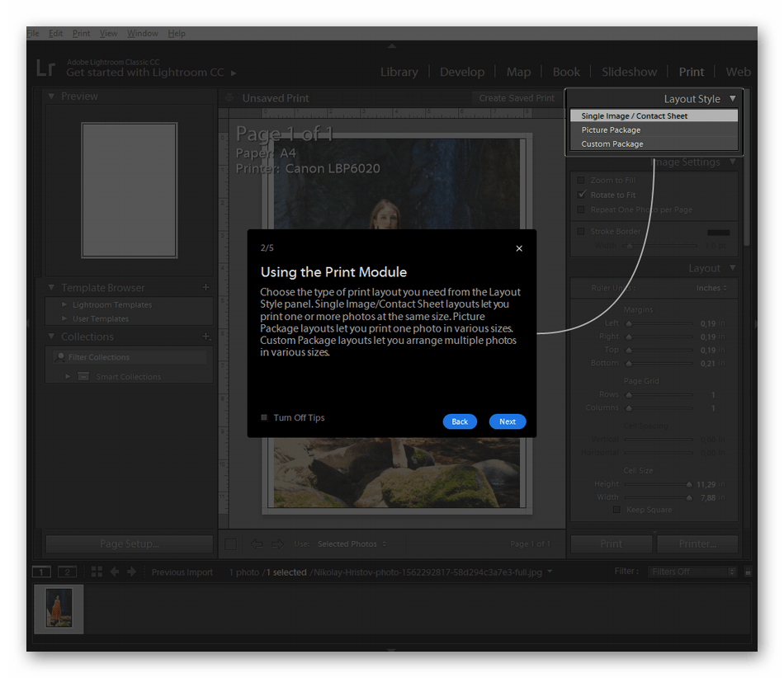784x678 pixels.
Task: Click the previous page arrow above the filmstrip
Action: (x=257, y=544)
